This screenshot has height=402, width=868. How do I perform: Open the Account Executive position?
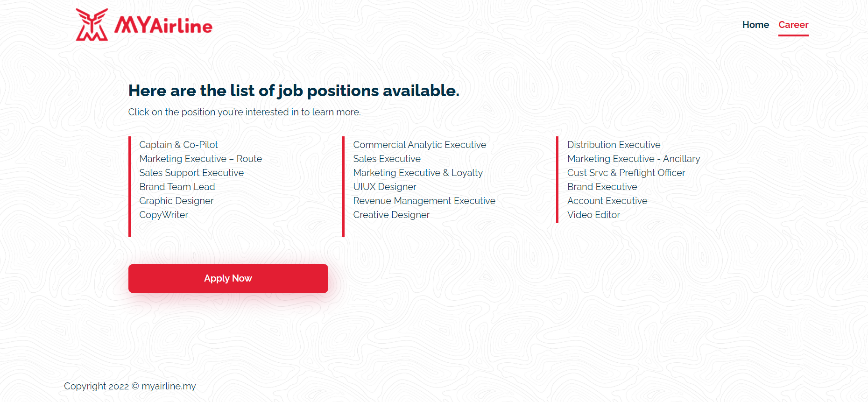607,201
